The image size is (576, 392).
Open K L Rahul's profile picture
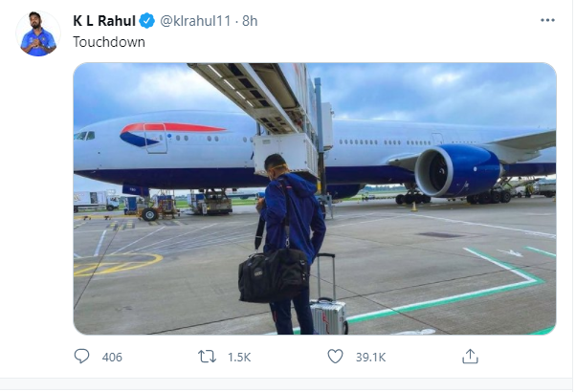pos(37,35)
